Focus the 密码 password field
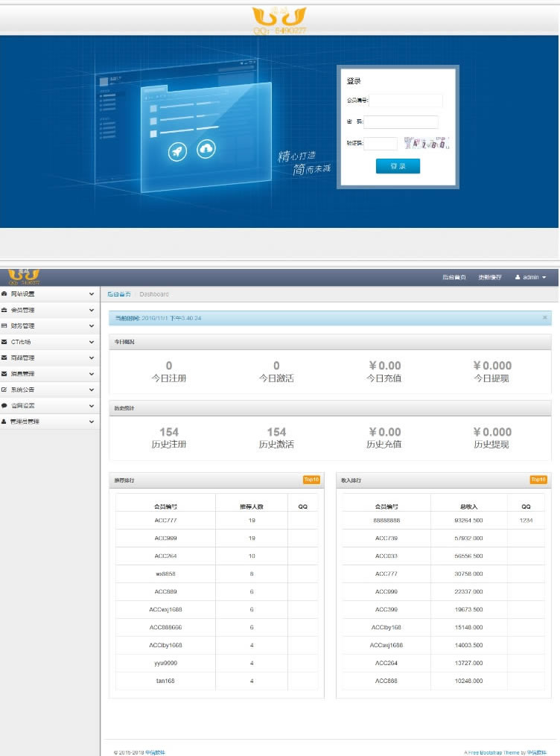This screenshot has height=756, width=560. click(x=401, y=121)
